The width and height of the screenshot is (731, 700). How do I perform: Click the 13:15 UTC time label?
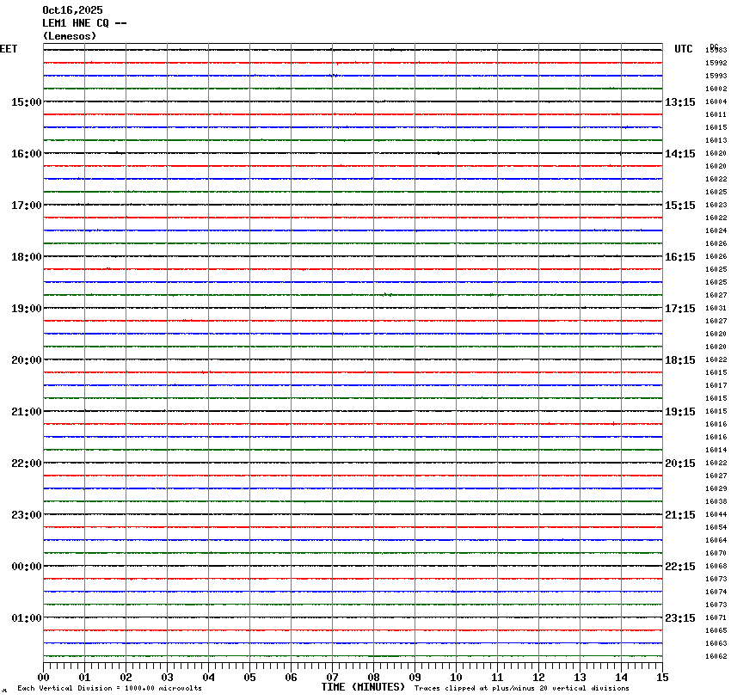coord(679,102)
